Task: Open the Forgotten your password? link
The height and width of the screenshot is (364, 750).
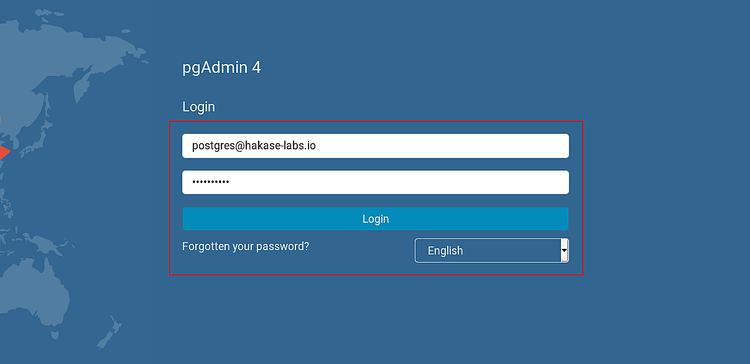Action: click(x=246, y=247)
